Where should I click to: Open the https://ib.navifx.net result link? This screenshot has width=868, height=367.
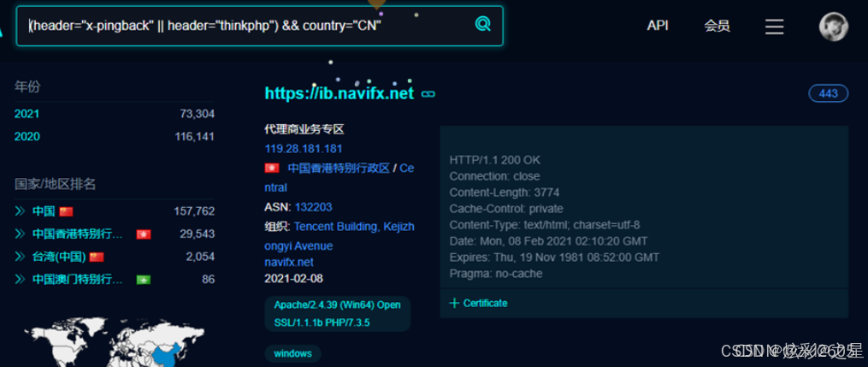[x=340, y=93]
